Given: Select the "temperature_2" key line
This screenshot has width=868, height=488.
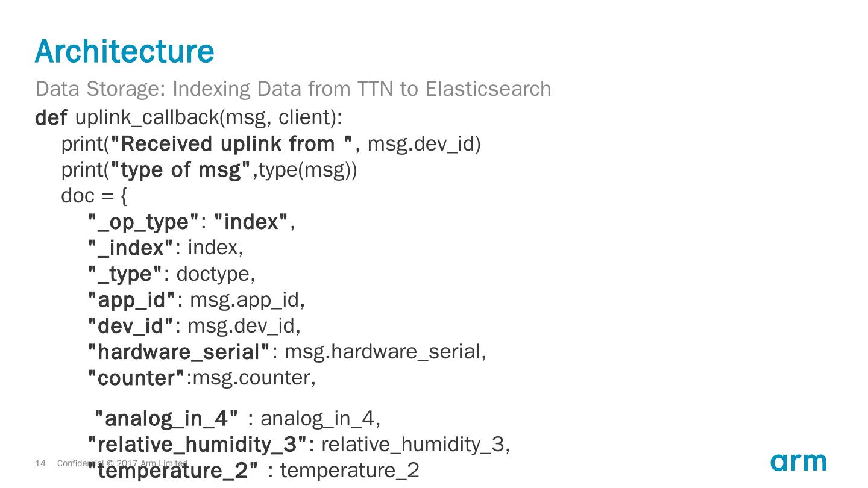Looking at the screenshot, I should tap(253, 471).
